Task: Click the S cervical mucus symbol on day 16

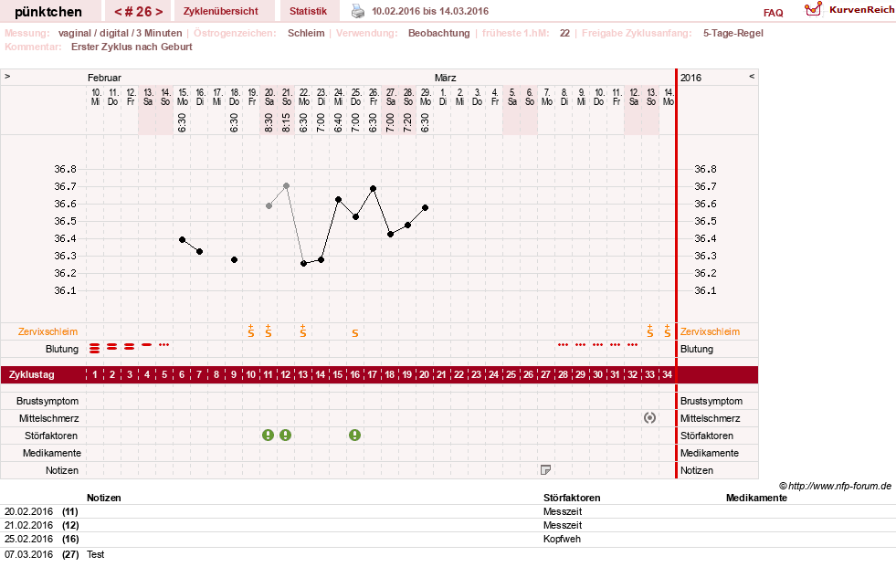Action: point(355,333)
